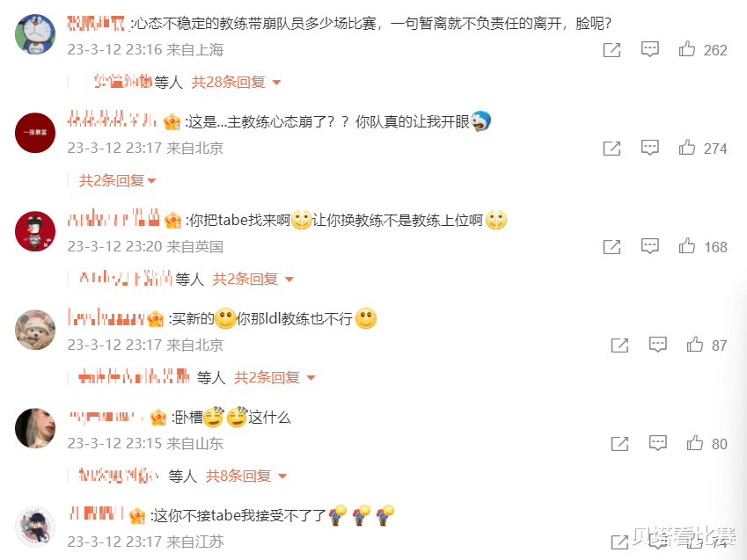Open the teddy bear avatar profile

click(x=35, y=330)
